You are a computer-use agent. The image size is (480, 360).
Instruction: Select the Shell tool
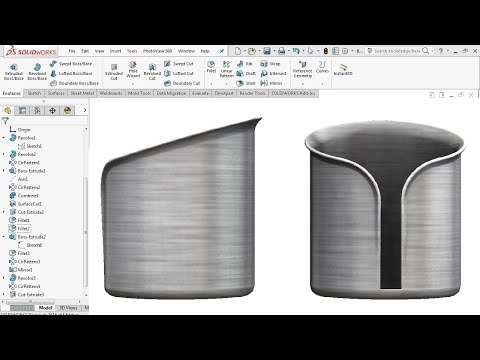[246, 83]
